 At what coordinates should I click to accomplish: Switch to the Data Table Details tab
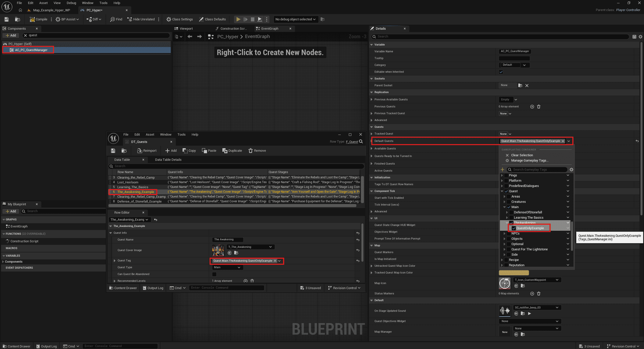tap(168, 160)
